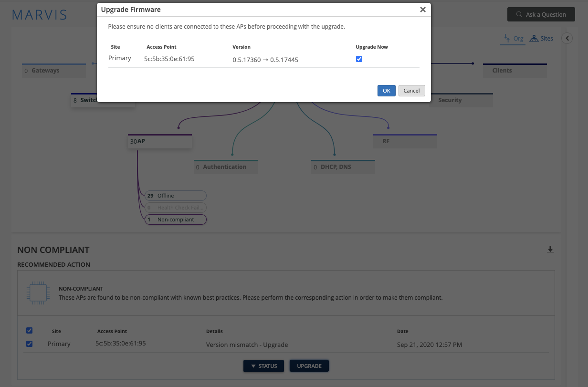
Task: Select the Non-compliant AP category pill
Action: coord(176,220)
